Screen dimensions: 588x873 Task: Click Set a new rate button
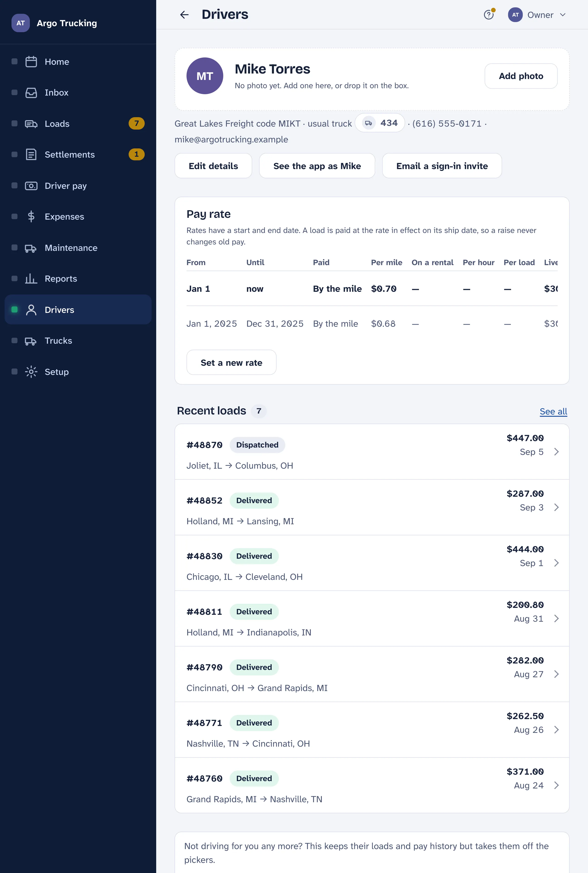click(231, 362)
